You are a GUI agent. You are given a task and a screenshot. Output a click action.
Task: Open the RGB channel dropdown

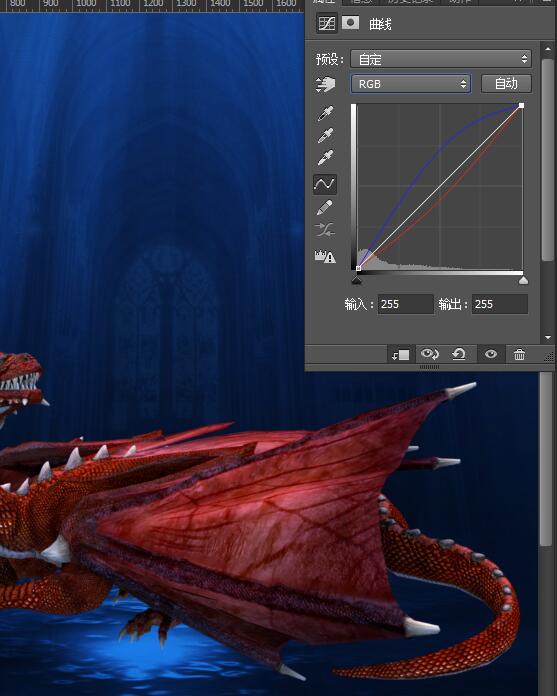(411, 84)
